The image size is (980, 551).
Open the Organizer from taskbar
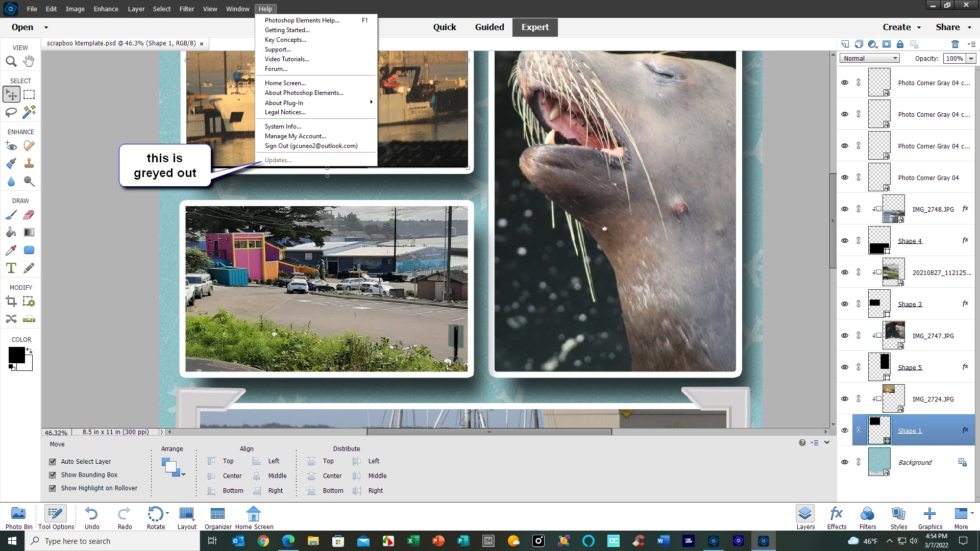click(218, 517)
